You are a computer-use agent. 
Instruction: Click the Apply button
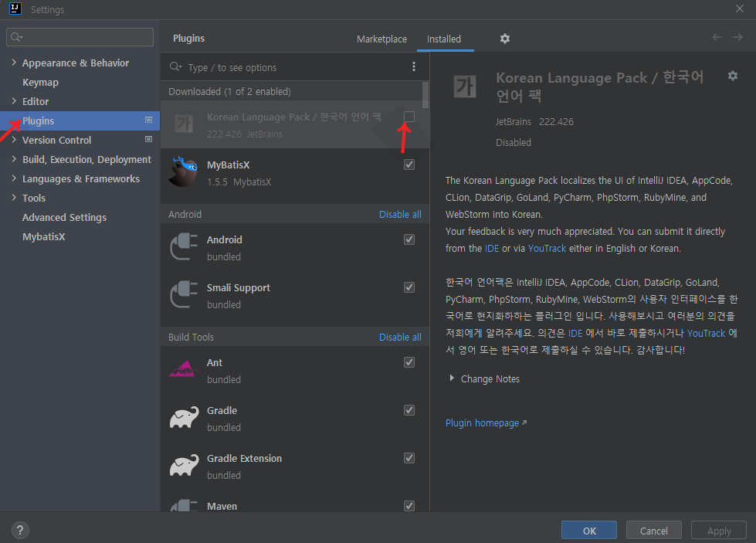click(x=719, y=531)
